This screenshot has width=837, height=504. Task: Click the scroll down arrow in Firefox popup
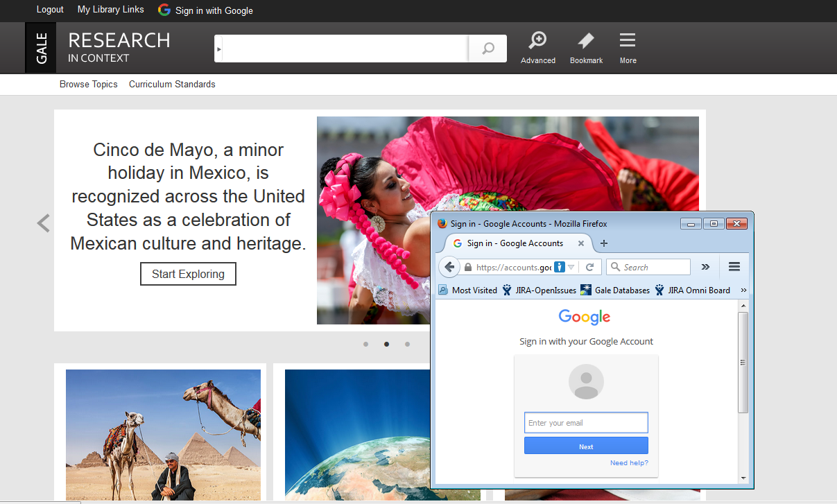pos(743,478)
